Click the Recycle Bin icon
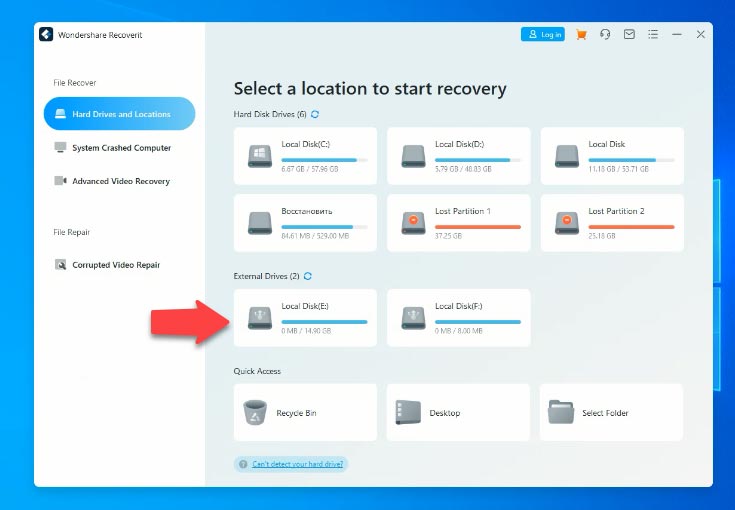 [x=255, y=412]
